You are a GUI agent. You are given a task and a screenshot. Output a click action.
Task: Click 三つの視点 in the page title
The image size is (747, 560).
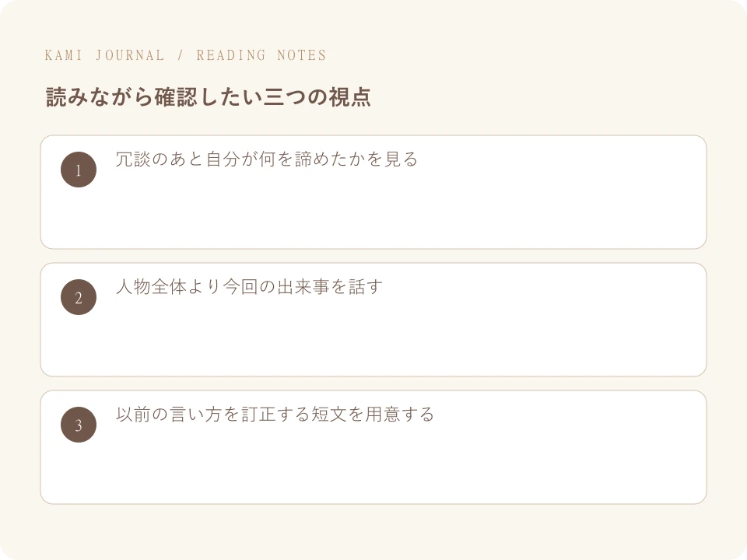(317, 96)
